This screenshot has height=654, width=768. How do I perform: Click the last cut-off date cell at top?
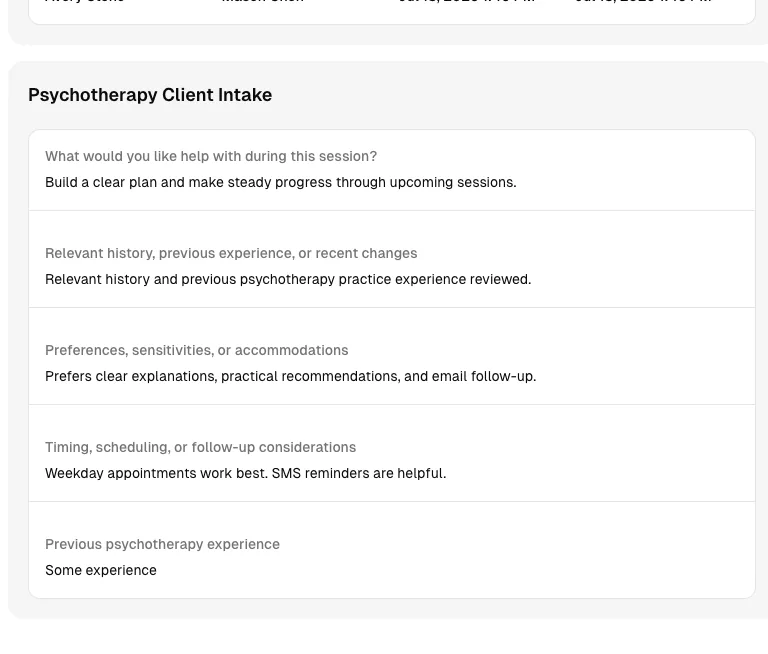(x=643, y=1)
